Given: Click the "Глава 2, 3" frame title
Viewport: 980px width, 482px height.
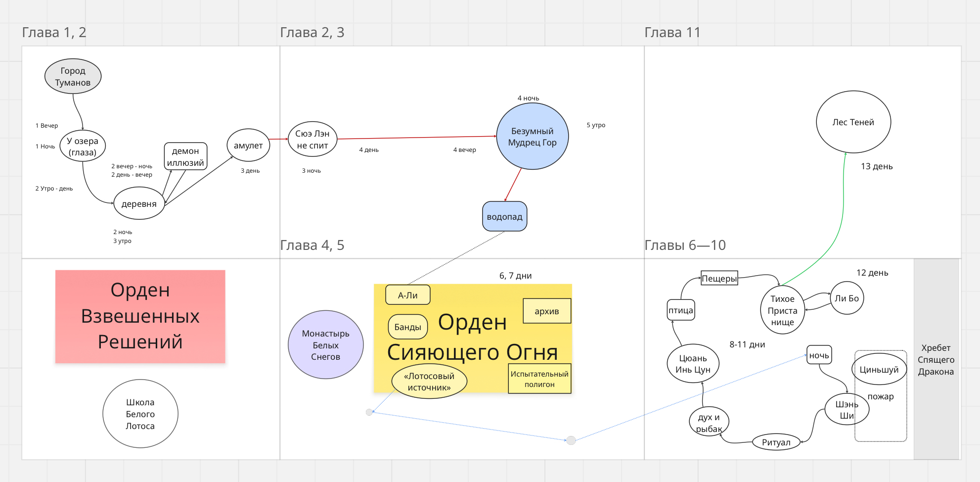Looking at the screenshot, I should pyautogui.click(x=312, y=33).
